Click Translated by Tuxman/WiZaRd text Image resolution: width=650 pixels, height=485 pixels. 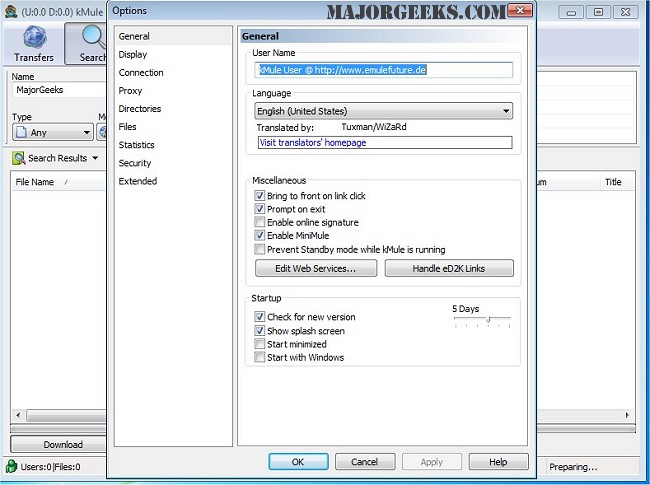(x=331, y=127)
